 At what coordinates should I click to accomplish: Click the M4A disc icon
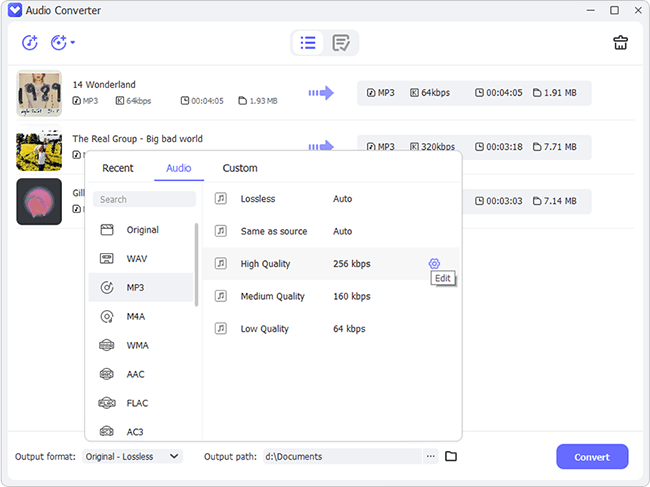pyautogui.click(x=107, y=316)
